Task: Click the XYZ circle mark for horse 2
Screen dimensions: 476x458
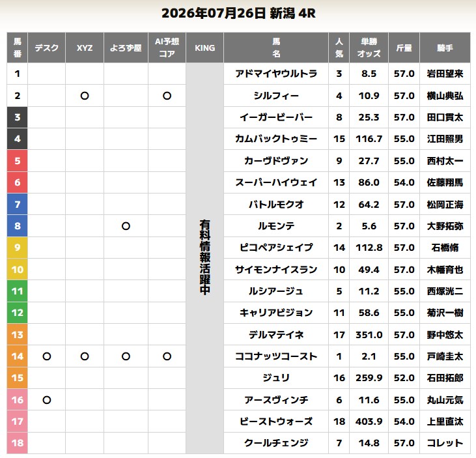Action: pos(85,96)
